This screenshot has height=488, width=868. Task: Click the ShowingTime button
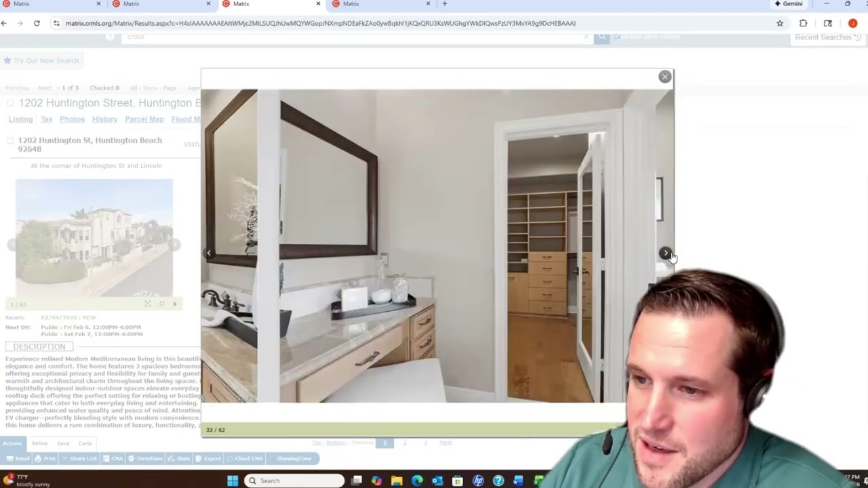click(294, 459)
